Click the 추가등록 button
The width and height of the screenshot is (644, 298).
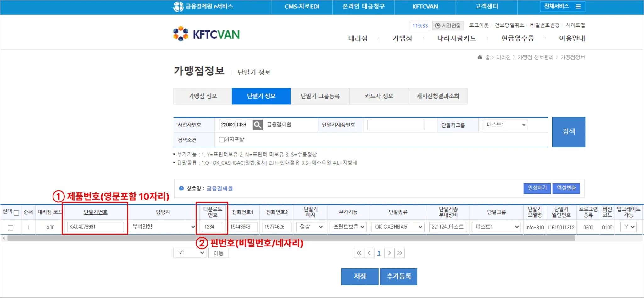point(398,277)
